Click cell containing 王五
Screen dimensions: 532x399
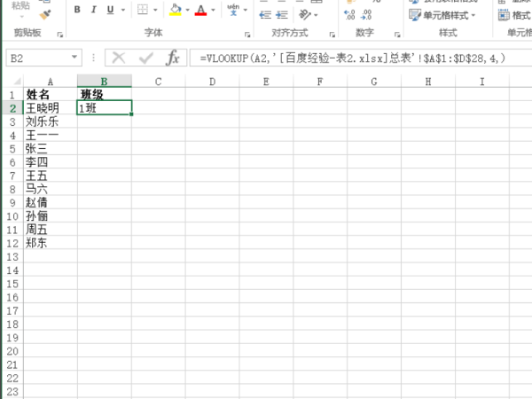[x=51, y=176]
